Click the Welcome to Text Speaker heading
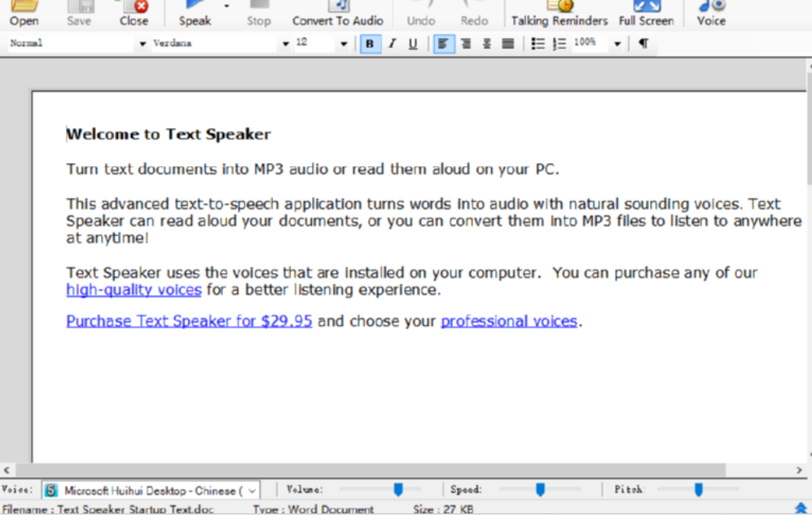812x515 pixels. tap(169, 134)
